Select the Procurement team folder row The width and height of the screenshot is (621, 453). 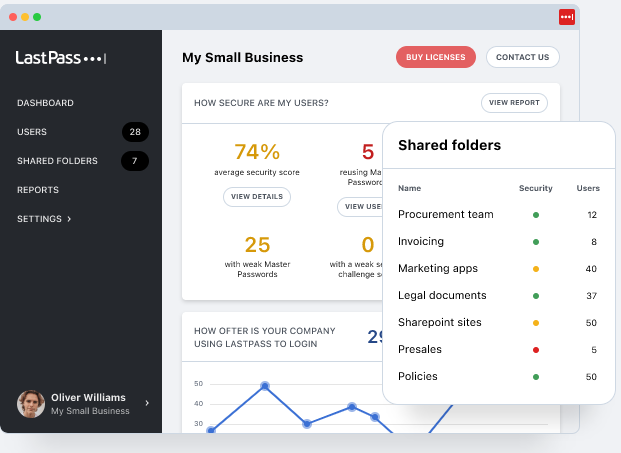tap(499, 215)
